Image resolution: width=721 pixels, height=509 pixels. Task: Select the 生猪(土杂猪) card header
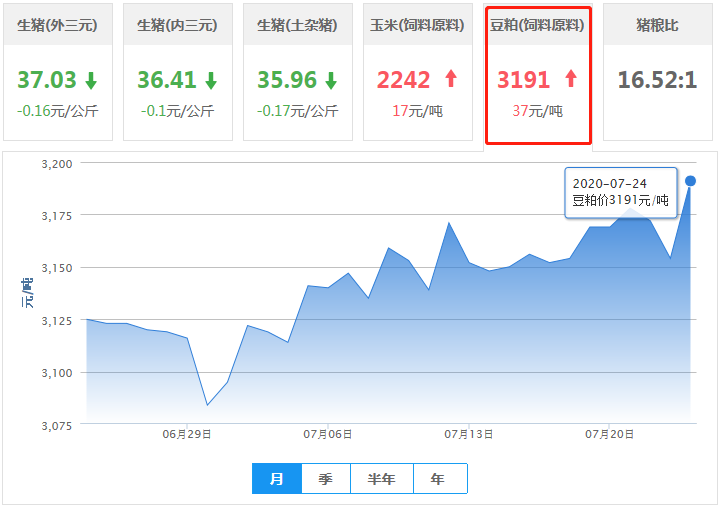point(298,25)
